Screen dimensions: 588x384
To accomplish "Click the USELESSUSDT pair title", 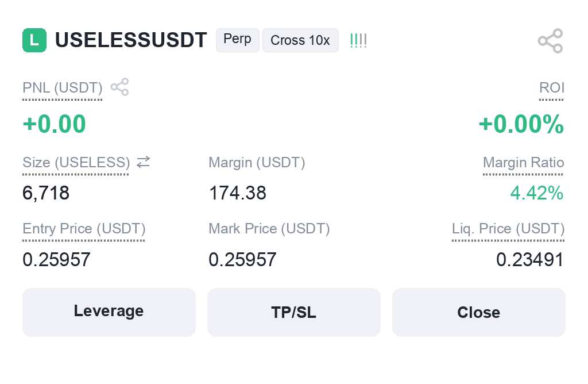I will (x=131, y=40).
